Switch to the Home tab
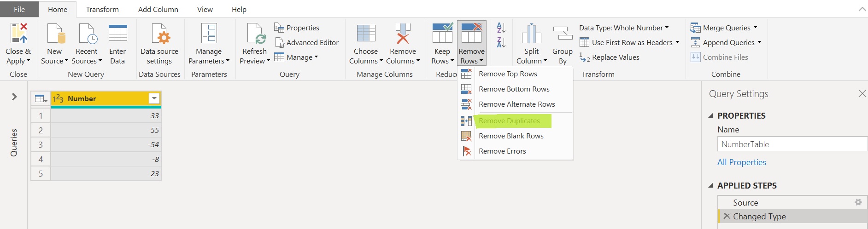This screenshot has width=868, height=229. pyautogui.click(x=58, y=9)
